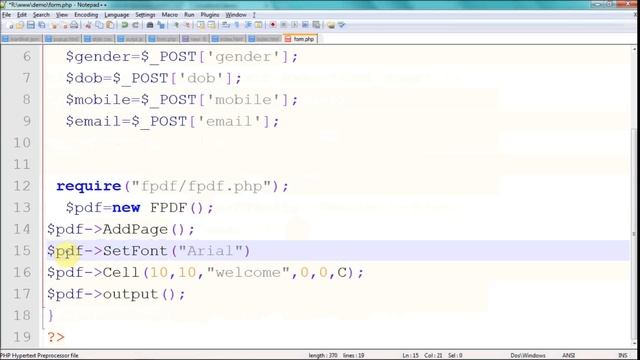The height and width of the screenshot is (360, 640).
Task: Click ANSI encoding in status bar
Action: pyautogui.click(x=569, y=356)
